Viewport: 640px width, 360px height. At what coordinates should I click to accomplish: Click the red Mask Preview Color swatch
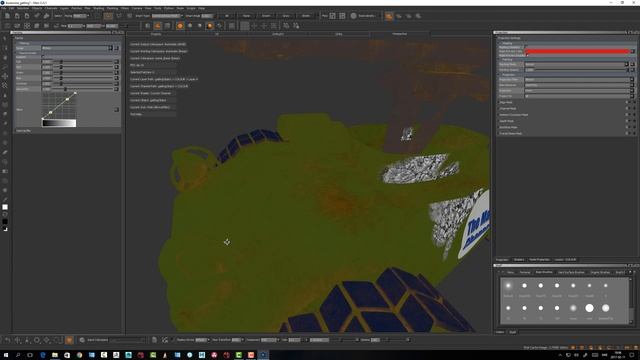577,51
